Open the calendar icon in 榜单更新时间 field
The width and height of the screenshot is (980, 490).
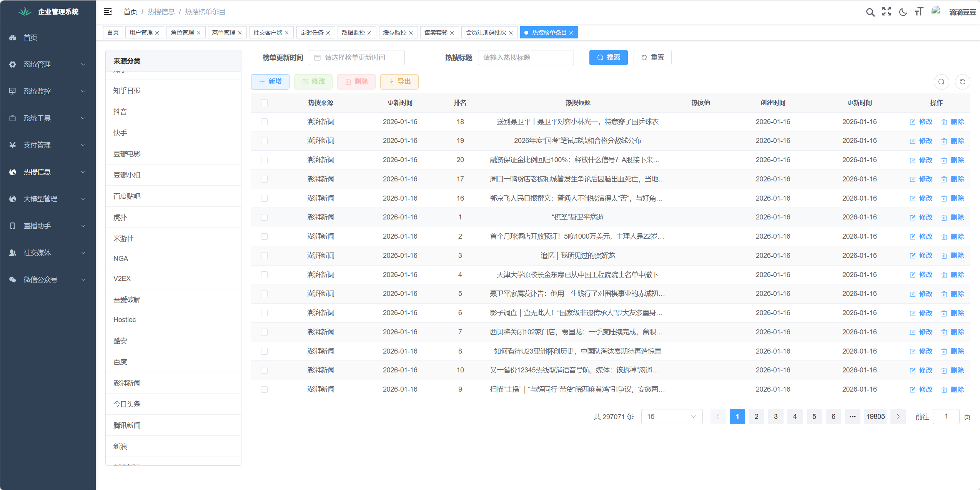pyautogui.click(x=317, y=57)
